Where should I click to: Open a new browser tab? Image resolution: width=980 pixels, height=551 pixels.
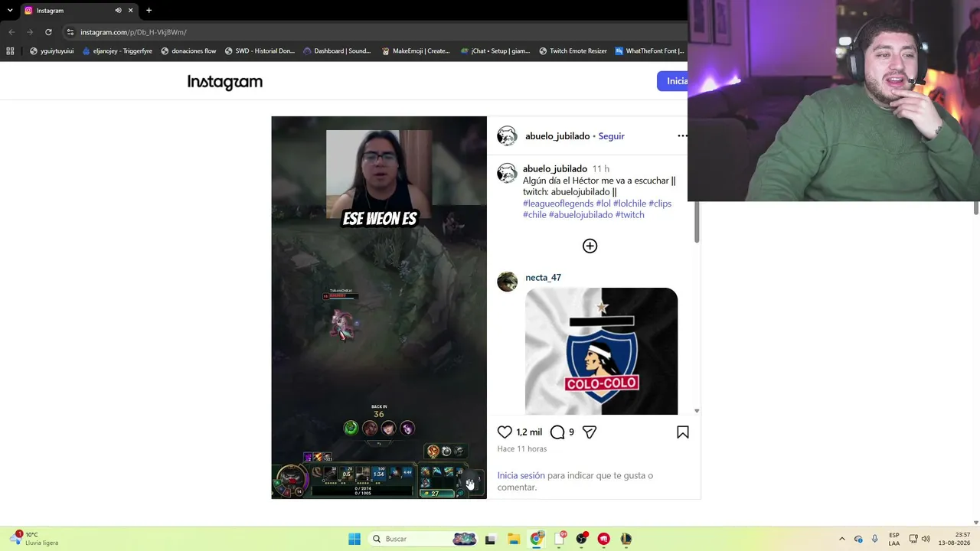(x=149, y=11)
